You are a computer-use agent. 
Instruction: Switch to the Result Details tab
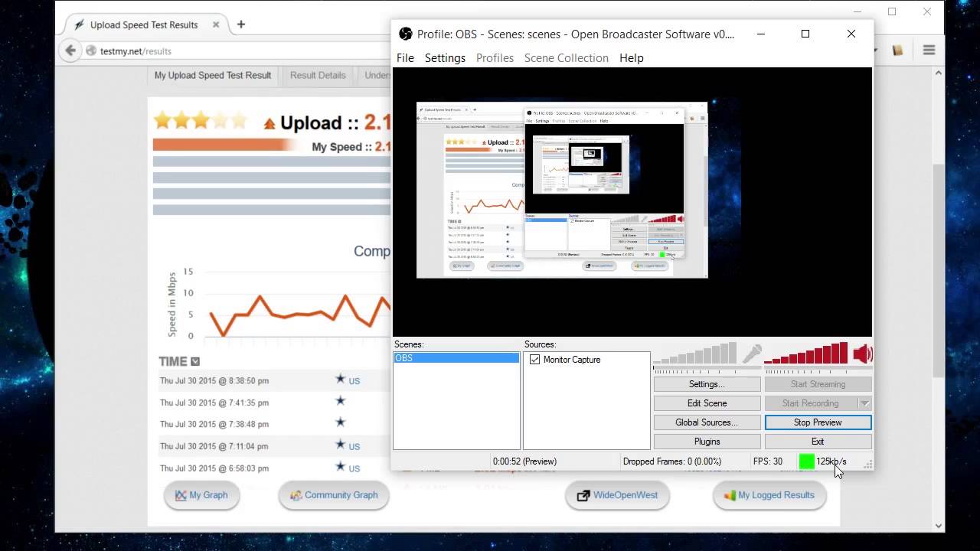click(x=318, y=75)
